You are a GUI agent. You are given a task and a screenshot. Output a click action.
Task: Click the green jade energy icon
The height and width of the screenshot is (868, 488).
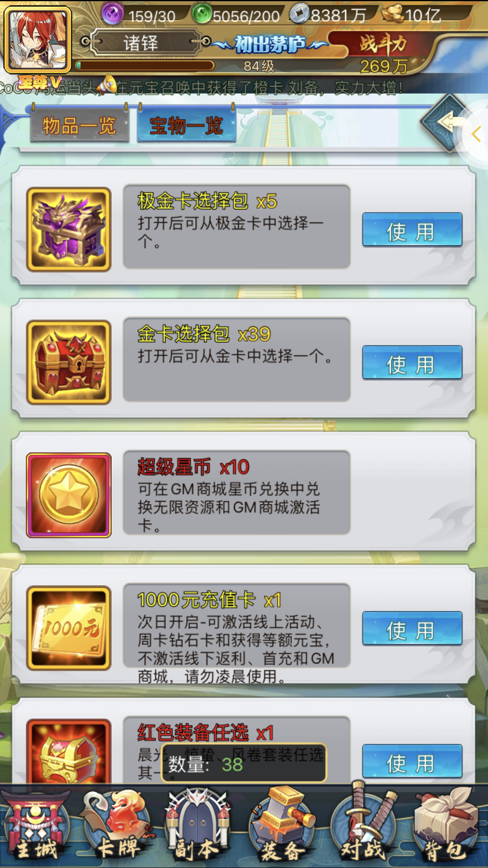click(202, 14)
